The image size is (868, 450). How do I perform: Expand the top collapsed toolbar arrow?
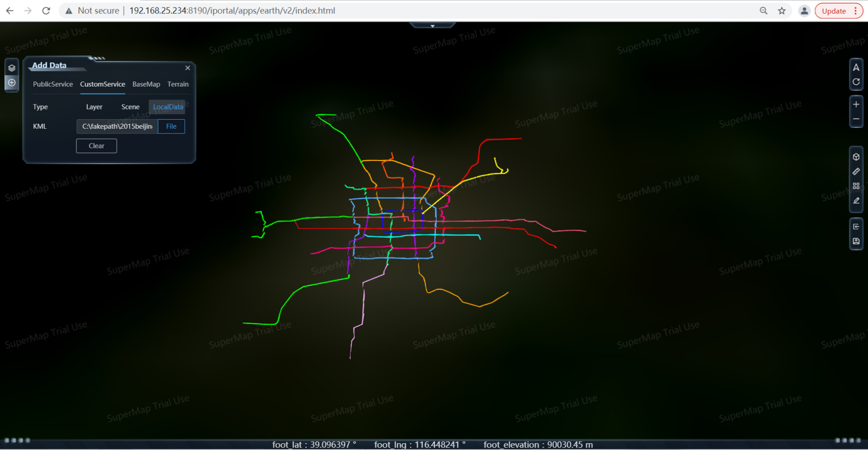[x=433, y=26]
